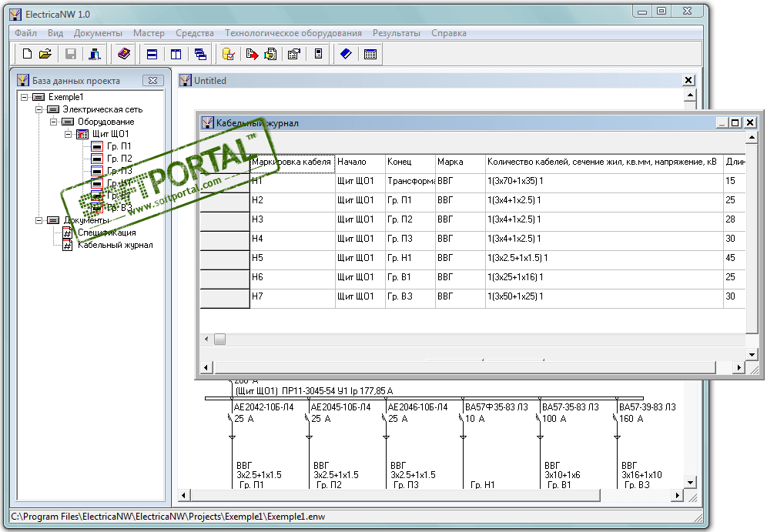Select Гр. П2 icon in project tree
Viewport: 767px width, 532px height.
tap(97, 159)
